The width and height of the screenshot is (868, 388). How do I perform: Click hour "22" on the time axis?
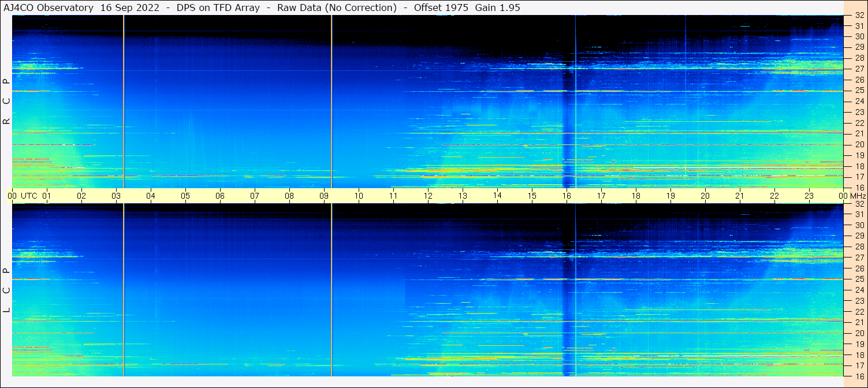(774, 196)
